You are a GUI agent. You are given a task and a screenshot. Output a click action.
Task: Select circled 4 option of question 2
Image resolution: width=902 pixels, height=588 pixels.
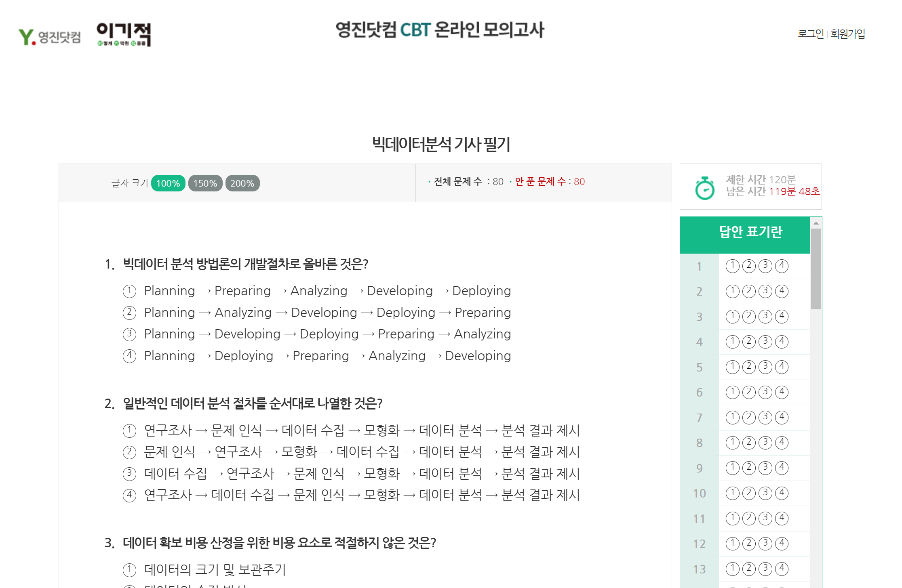[x=129, y=495]
